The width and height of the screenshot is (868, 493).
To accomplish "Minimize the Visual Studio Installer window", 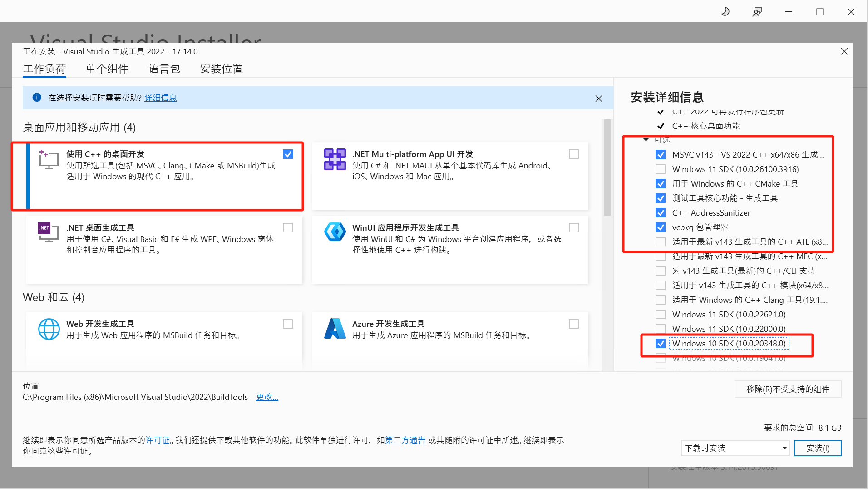I will tap(789, 12).
